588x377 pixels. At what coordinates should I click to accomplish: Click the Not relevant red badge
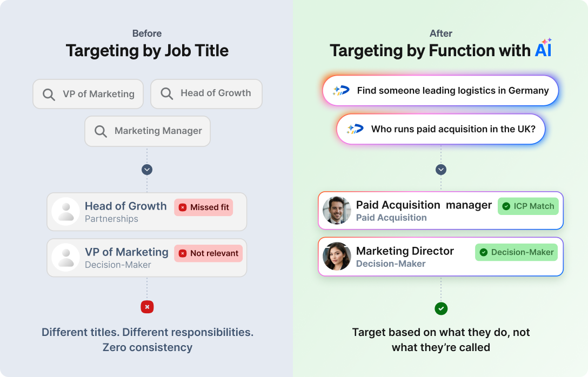coord(209,253)
